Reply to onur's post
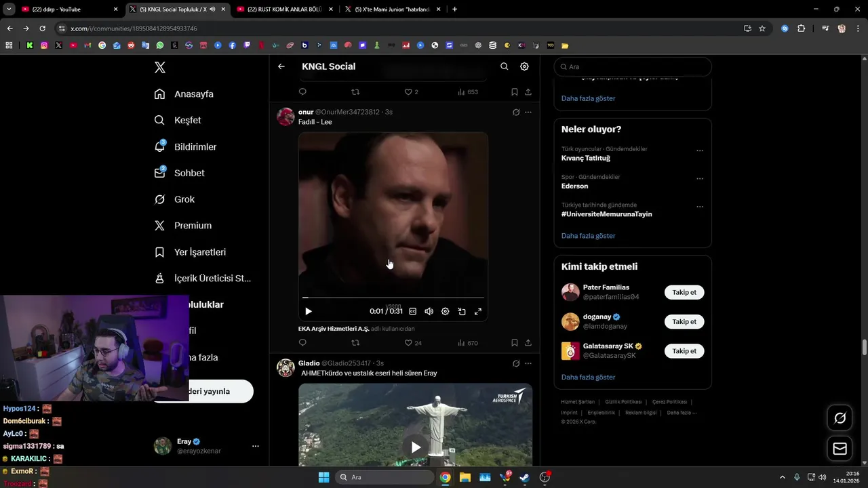Screen dimensions: 868x488 click(302, 343)
